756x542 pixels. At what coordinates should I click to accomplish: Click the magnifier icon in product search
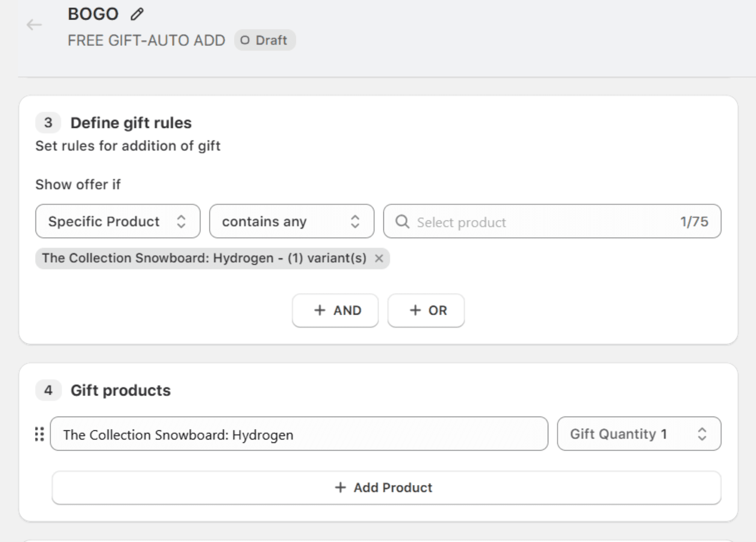(402, 222)
